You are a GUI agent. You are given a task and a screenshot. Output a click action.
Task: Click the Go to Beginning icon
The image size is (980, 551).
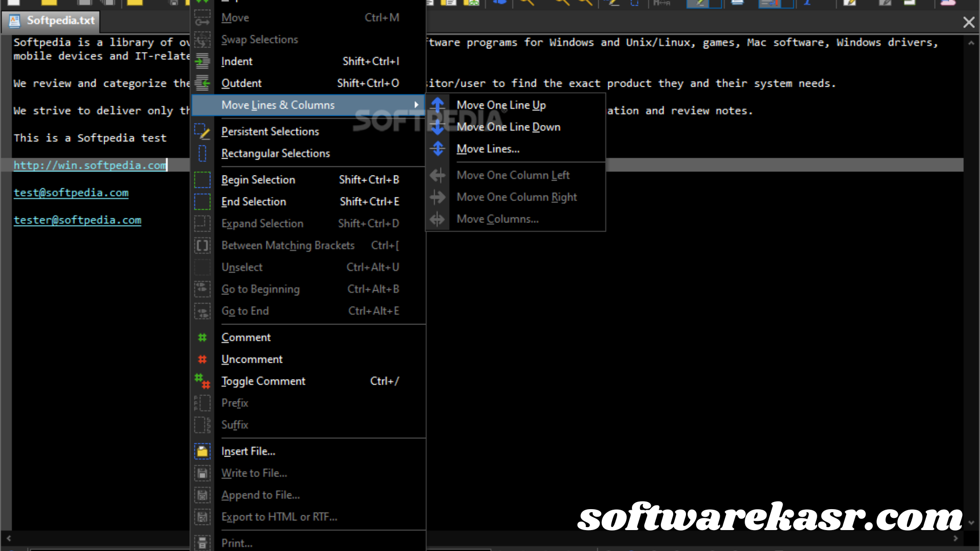(x=202, y=289)
